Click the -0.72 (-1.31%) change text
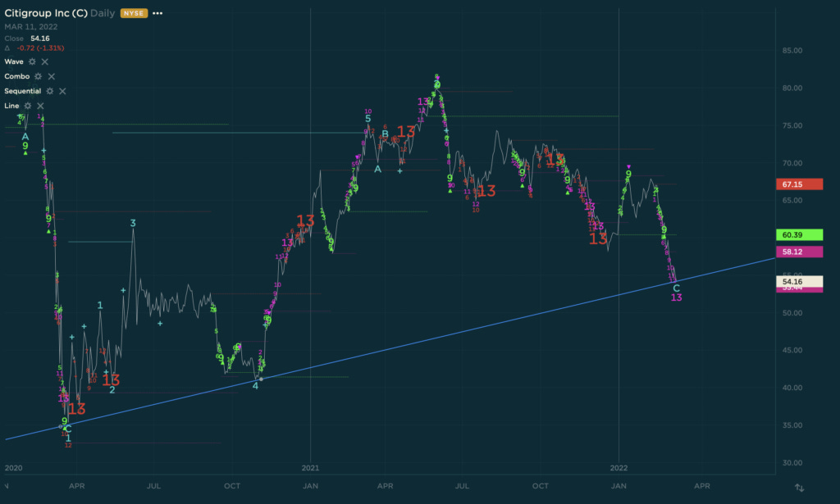This screenshot has width=840, height=504. point(41,48)
